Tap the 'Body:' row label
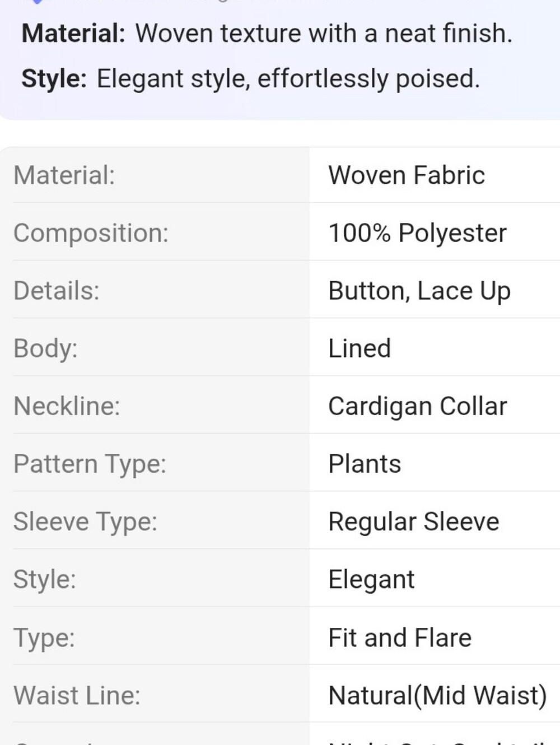 pos(45,348)
